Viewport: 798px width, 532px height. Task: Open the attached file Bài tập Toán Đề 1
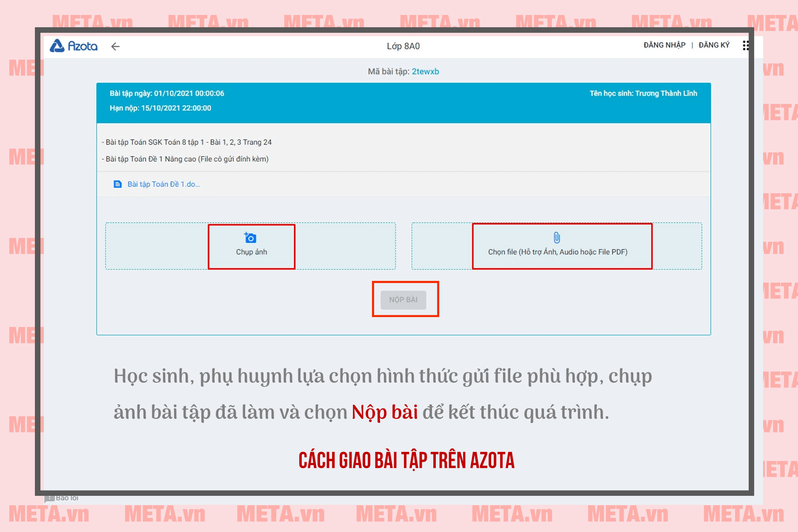point(163,184)
